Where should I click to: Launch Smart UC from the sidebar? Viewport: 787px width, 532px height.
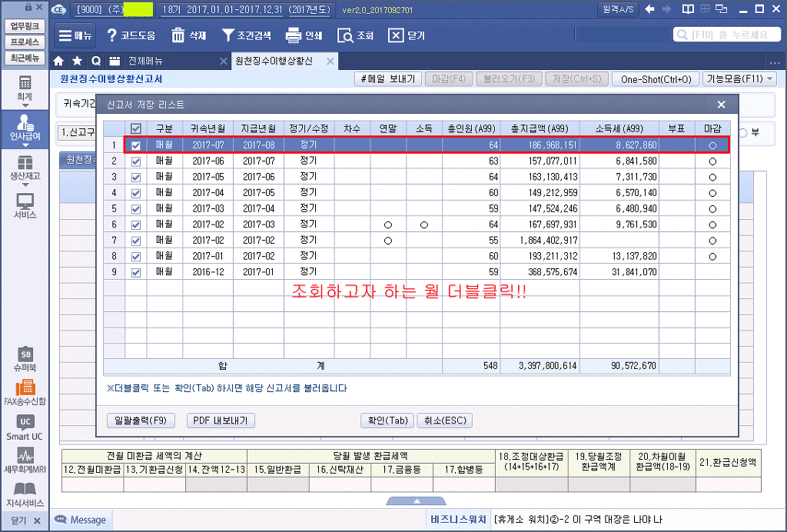point(25,427)
